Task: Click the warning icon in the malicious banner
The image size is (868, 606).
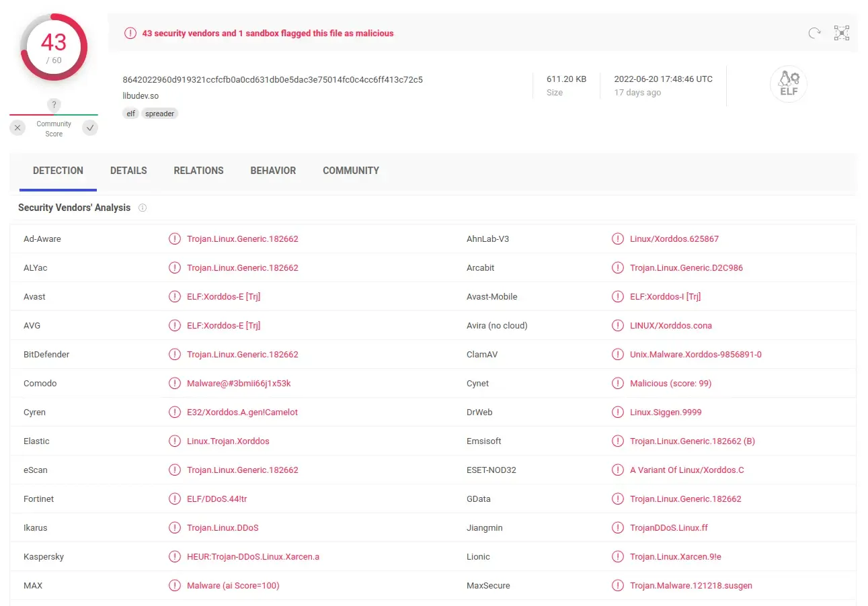Action: click(x=130, y=32)
